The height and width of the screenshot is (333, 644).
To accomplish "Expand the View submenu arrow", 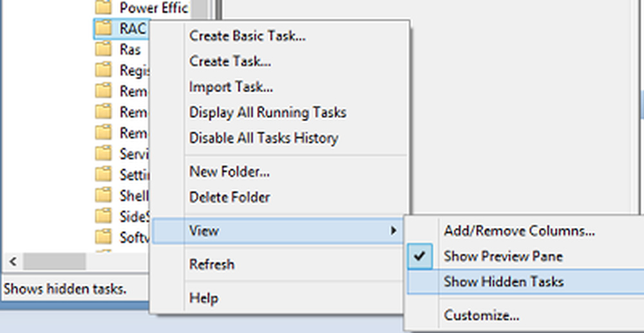I will click(393, 231).
